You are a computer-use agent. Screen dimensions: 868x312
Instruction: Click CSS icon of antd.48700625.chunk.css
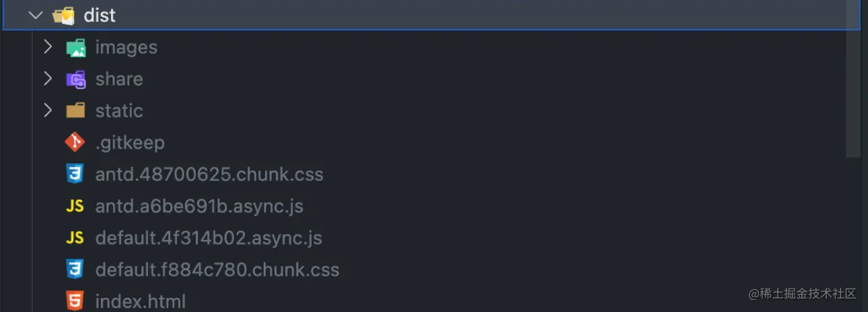(75, 174)
